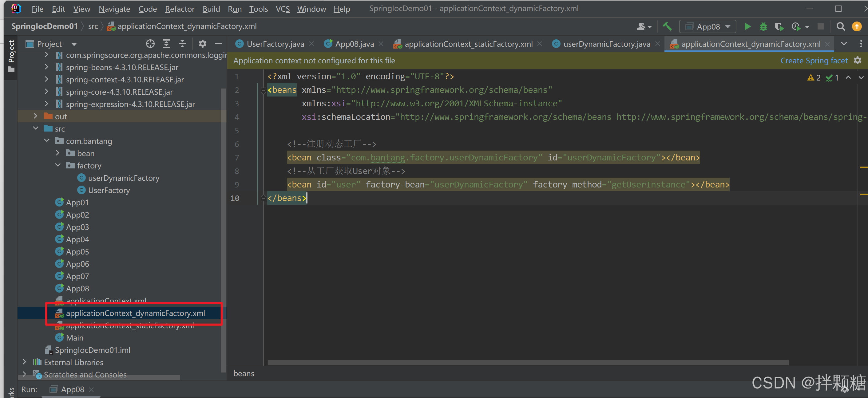868x398 pixels.
Task: Click Select Opened File target icon
Action: 150,44
